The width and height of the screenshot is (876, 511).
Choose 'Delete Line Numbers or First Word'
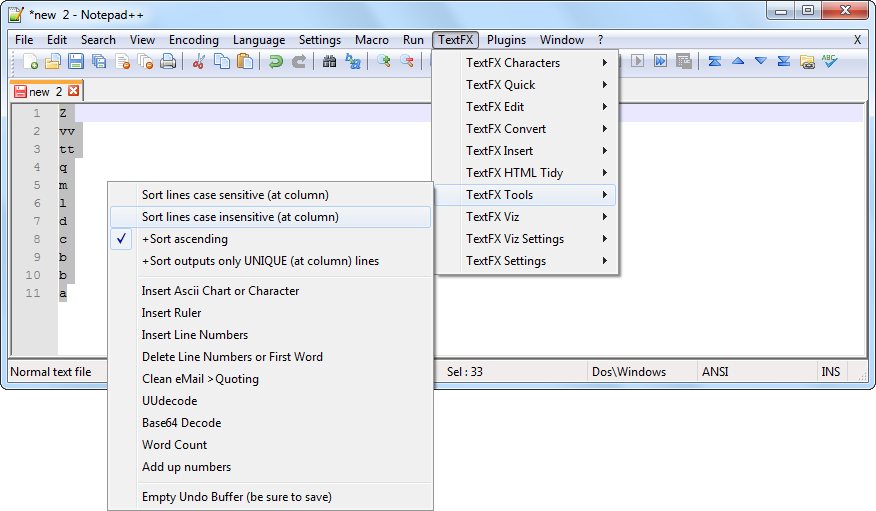[270, 357]
